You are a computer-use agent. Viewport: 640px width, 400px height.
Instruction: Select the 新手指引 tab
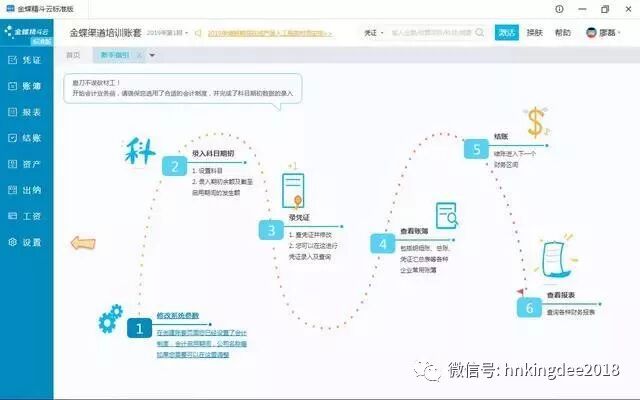pos(115,55)
